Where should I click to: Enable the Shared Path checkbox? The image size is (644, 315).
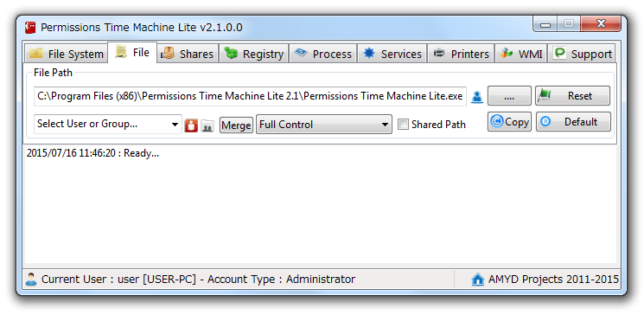coord(404,125)
